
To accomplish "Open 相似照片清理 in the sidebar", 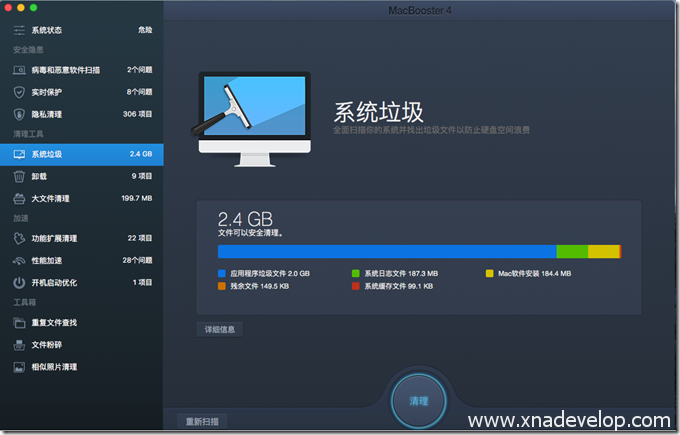I will click(54, 367).
